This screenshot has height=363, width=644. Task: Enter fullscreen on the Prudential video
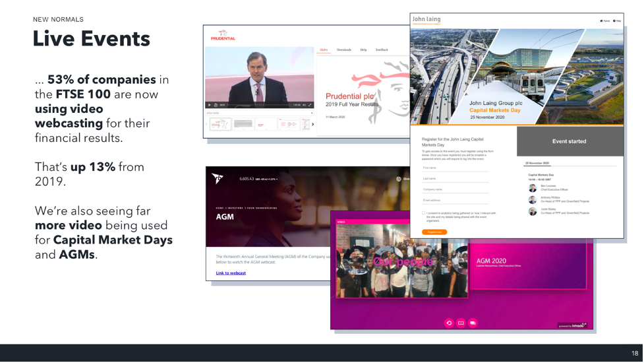click(310, 105)
